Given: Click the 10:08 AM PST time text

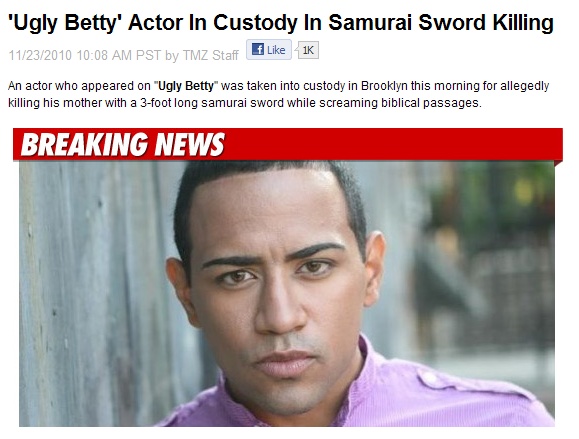Looking at the screenshot, I should click(119, 55).
